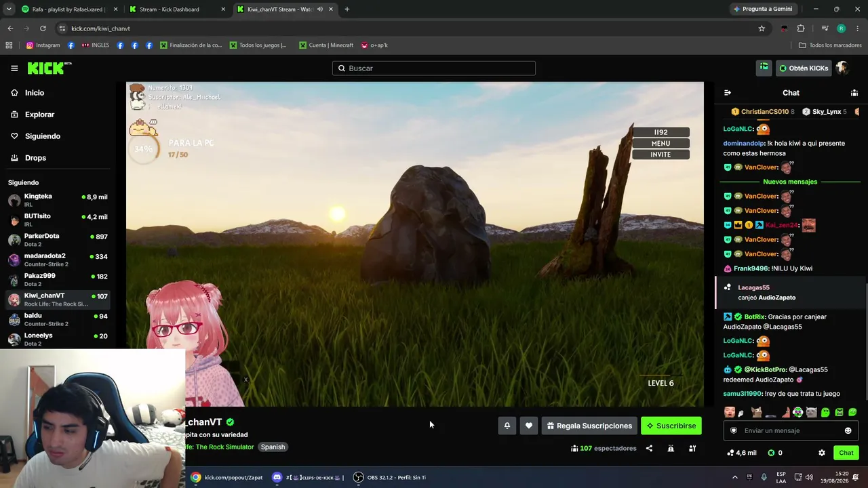
Task: Open Todos los marcadores bookmarks folder
Action: 829,45
